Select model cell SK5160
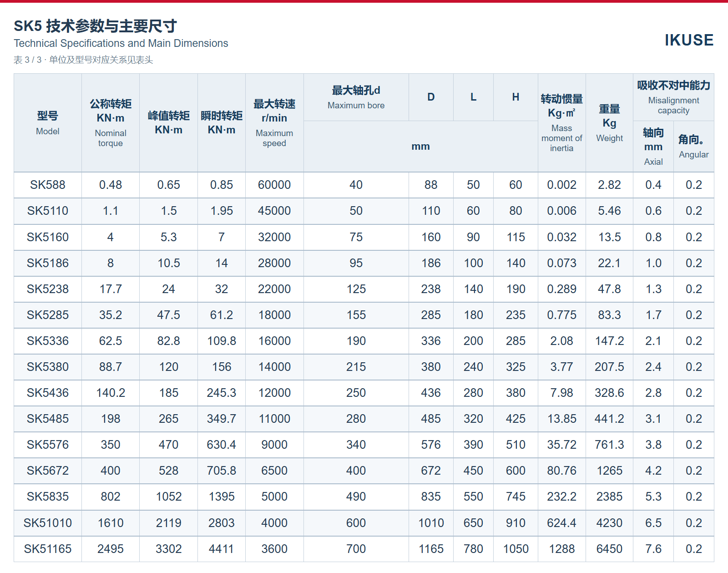Image resolution: width=728 pixels, height=573 pixels. pyautogui.click(x=48, y=237)
